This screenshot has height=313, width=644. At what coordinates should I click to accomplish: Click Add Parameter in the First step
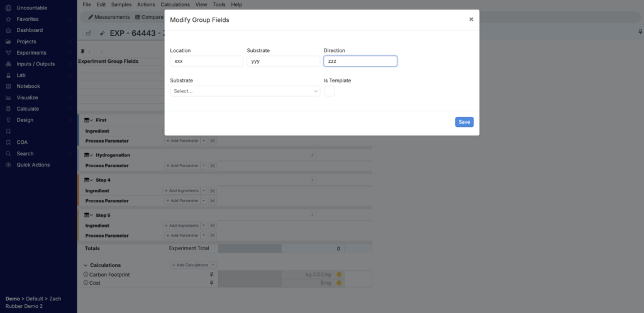pyautogui.click(x=182, y=141)
